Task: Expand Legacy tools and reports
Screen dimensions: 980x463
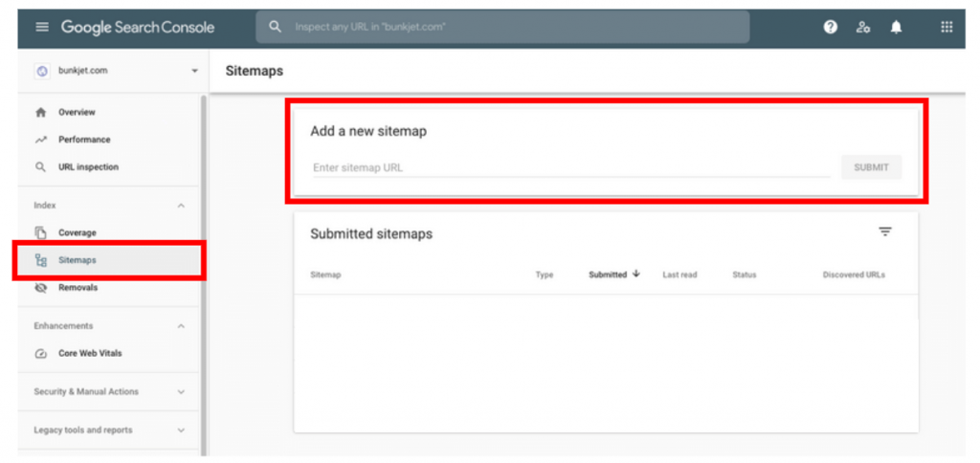Action: coord(181,430)
